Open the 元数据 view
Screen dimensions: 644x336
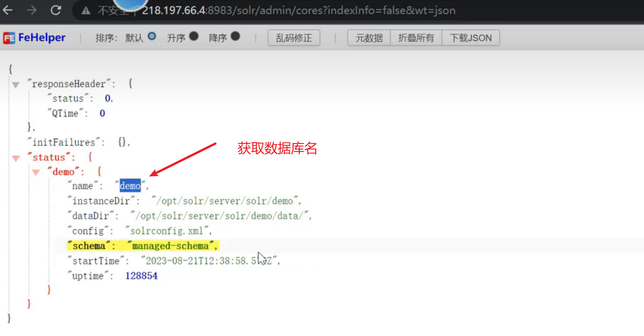pyautogui.click(x=369, y=38)
